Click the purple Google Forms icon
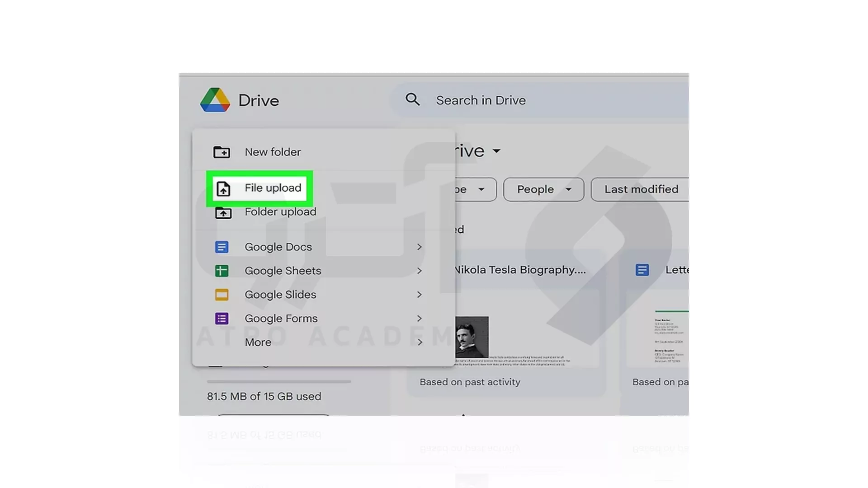Screen dimensions: 868x488 tap(222, 319)
